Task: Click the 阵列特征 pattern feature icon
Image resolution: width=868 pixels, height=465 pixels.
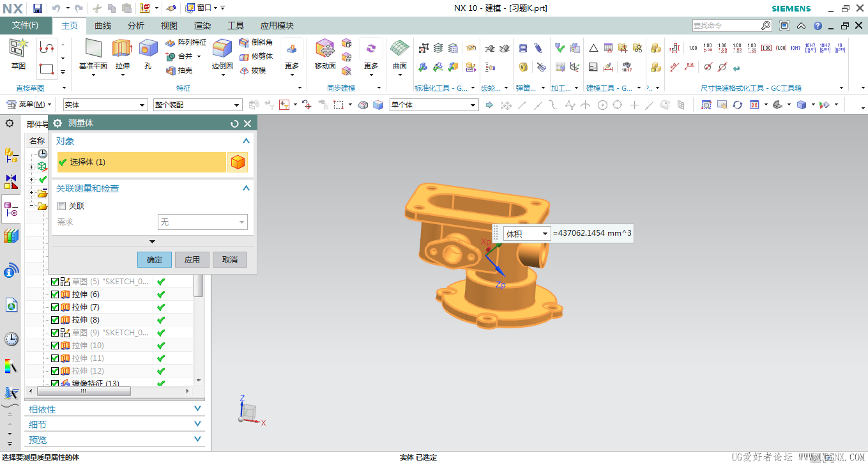Action: tap(171, 42)
